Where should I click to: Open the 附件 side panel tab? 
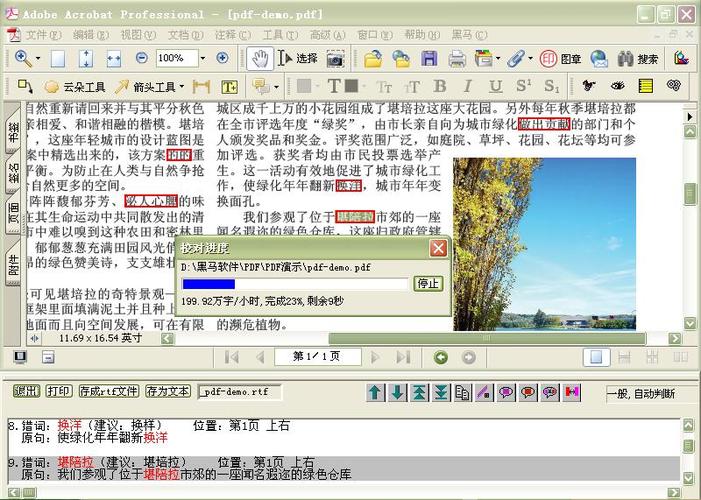pyautogui.click(x=13, y=265)
